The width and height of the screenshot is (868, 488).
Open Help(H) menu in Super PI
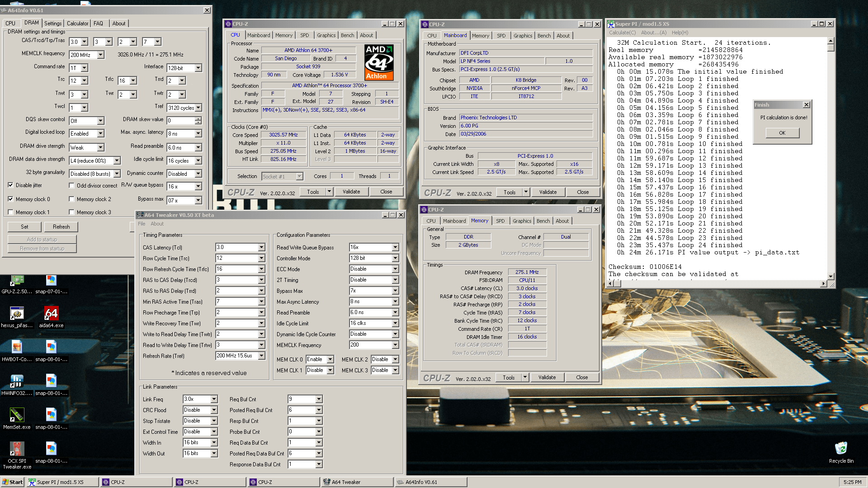tap(680, 33)
